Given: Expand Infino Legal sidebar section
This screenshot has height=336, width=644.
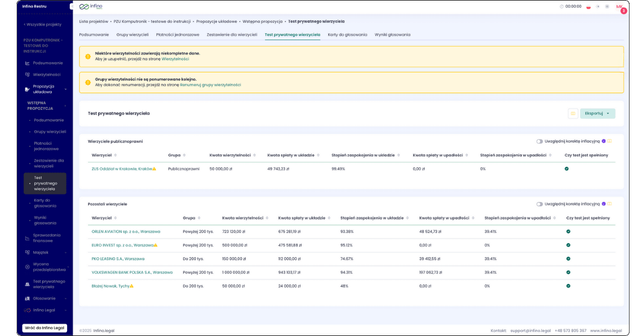Looking at the screenshot, I should [x=65, y=310].
